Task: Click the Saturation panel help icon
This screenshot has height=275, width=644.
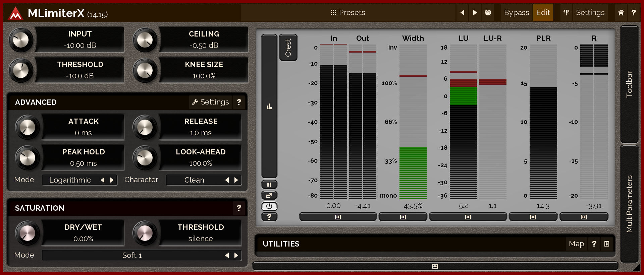Action: tap(239, 208)
